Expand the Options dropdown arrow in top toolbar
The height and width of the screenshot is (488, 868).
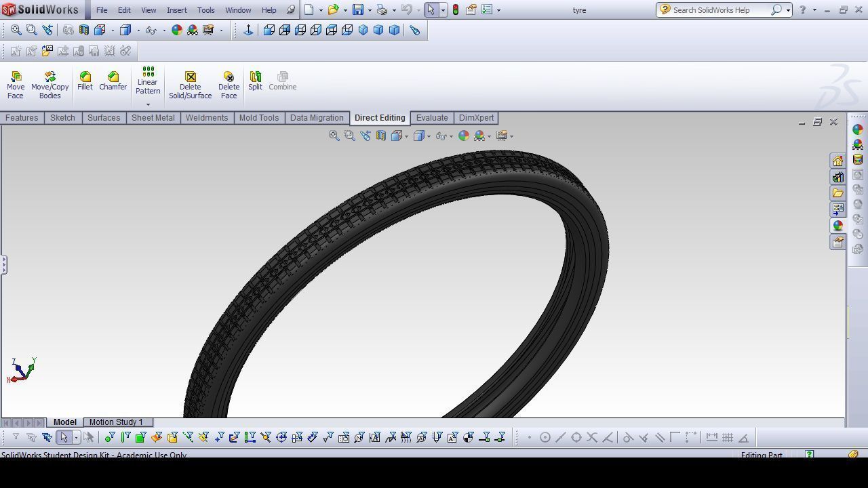pyautogui.click(x=498, y=10)
